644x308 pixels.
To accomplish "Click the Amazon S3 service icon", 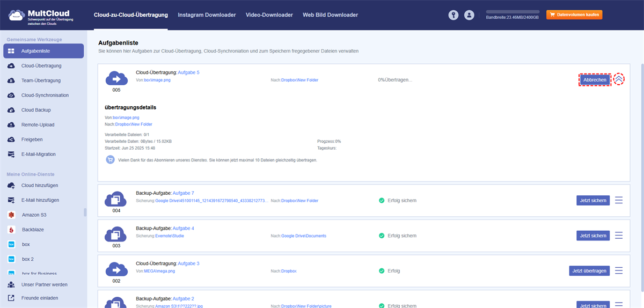I will click(11, 215).
